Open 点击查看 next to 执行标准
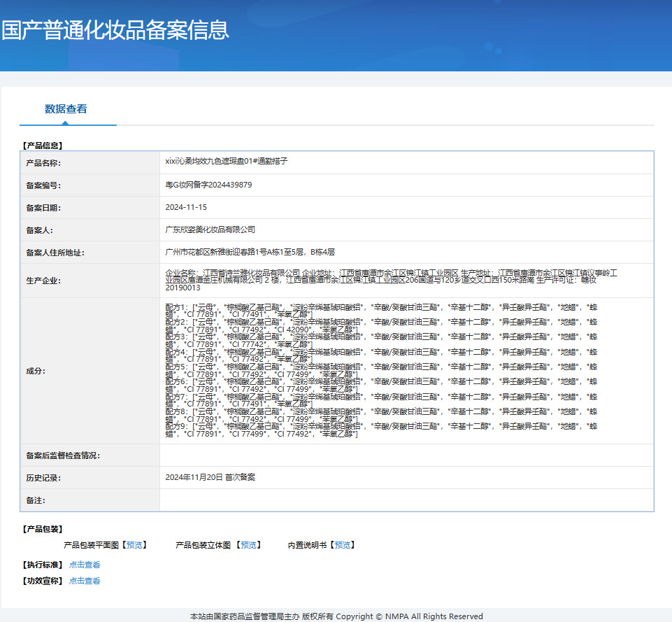The height and width of the screenshot is (622, 672). pos(85,565)
